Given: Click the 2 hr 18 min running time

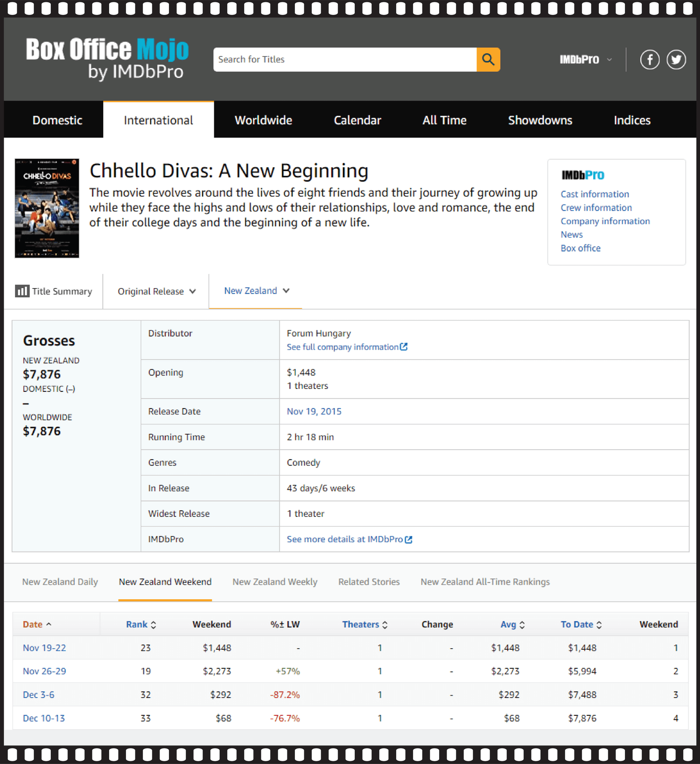Looking at the screenshot, I should [x=310, y=437].
